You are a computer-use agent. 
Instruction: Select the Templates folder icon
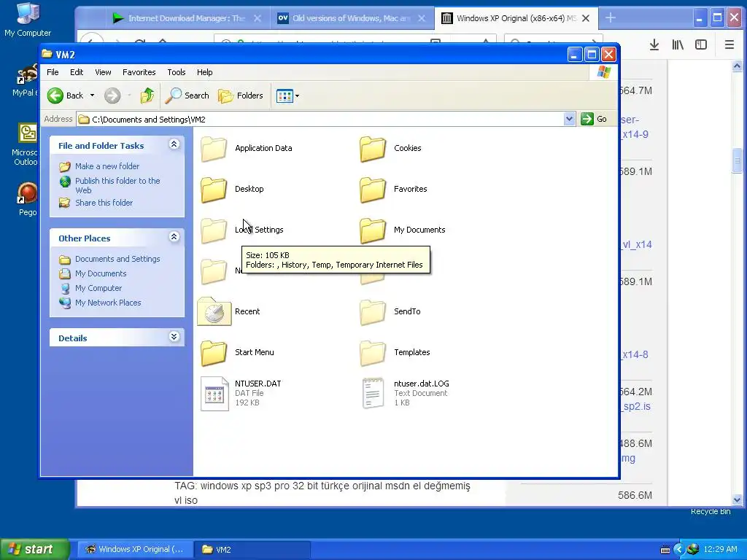(x=373, y=353)
